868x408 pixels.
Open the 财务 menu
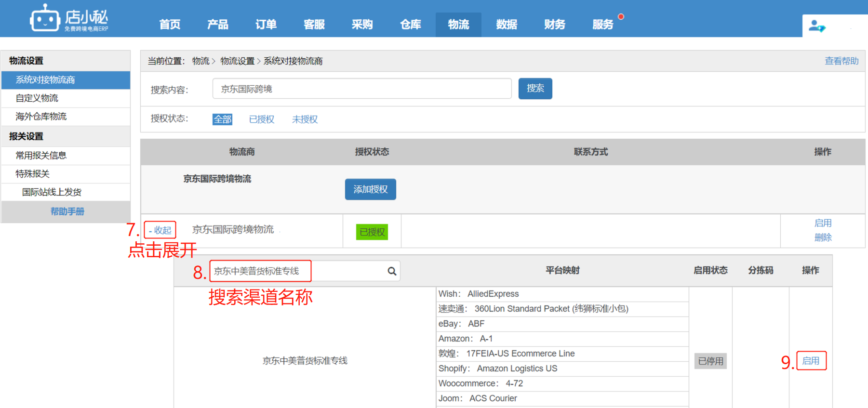555,25
